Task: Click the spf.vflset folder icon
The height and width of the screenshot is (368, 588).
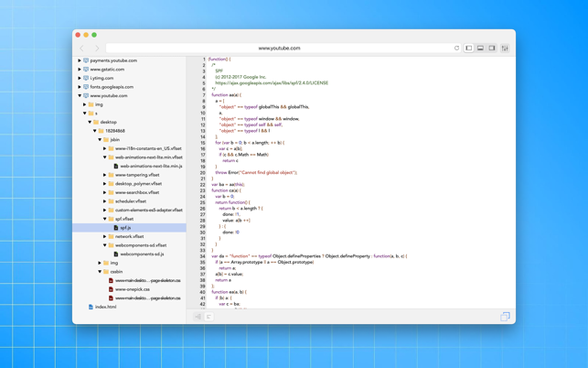Action: point(111,219)
